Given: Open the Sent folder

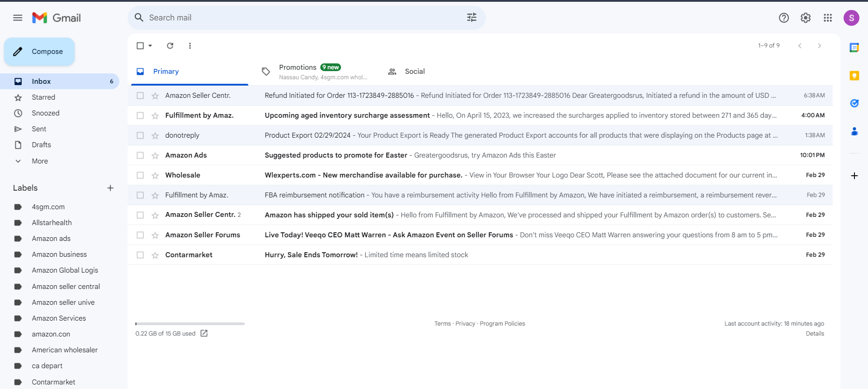Looking at the screenshot, I should point(60,129).
